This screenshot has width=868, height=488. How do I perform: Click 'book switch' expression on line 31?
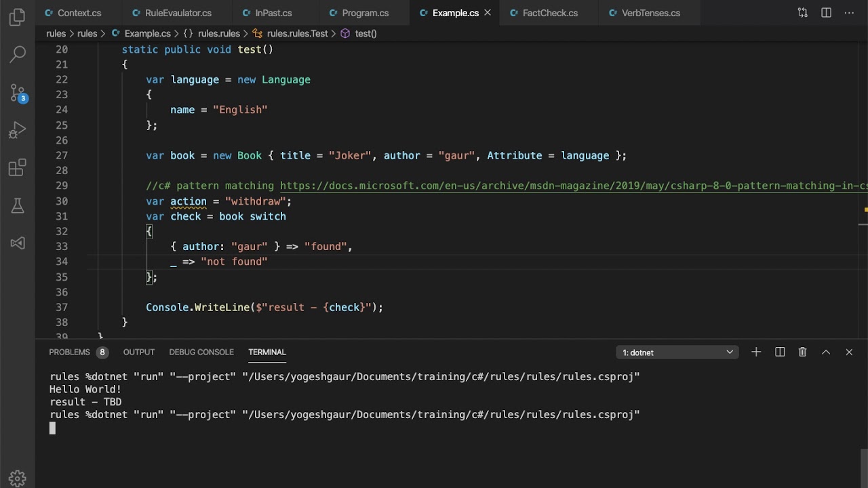click(252, 216)
